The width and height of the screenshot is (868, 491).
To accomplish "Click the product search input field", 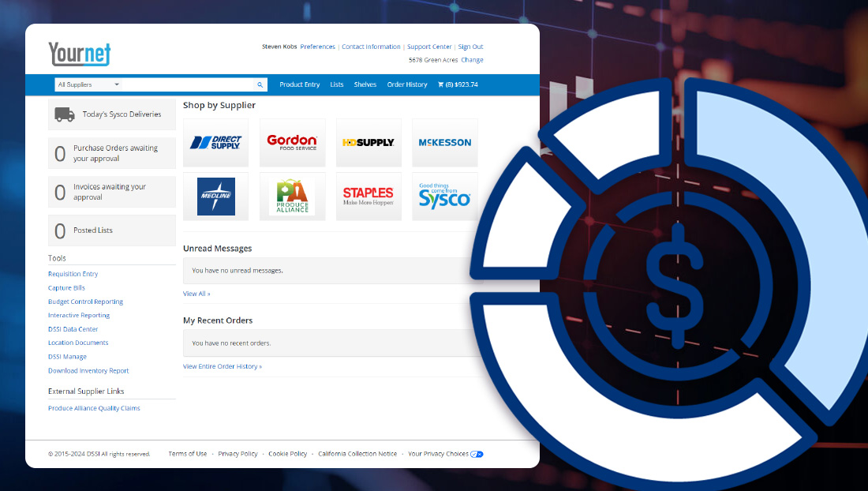I will click(189, 84).
